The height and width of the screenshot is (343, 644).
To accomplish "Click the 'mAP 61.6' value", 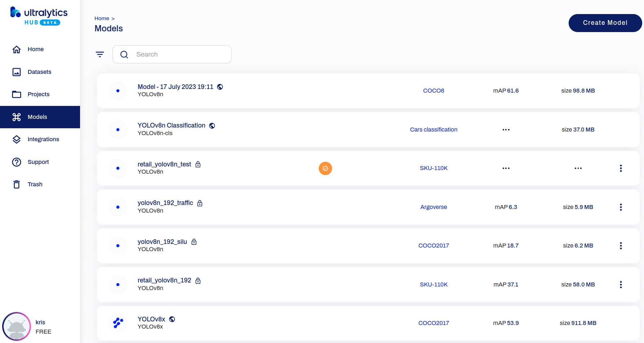I will pos(506,91).
